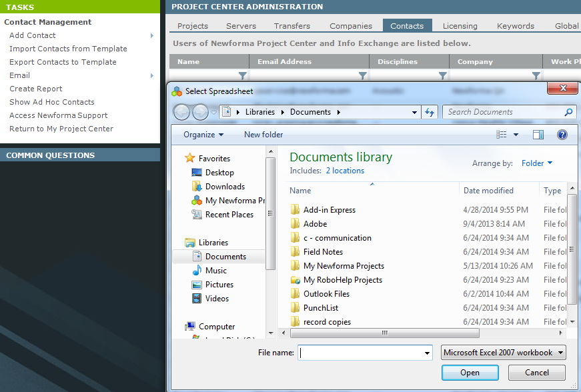Click Import Contacts from Template task
Viewport: 581px width, 392px height.
(x=68, y=49)
